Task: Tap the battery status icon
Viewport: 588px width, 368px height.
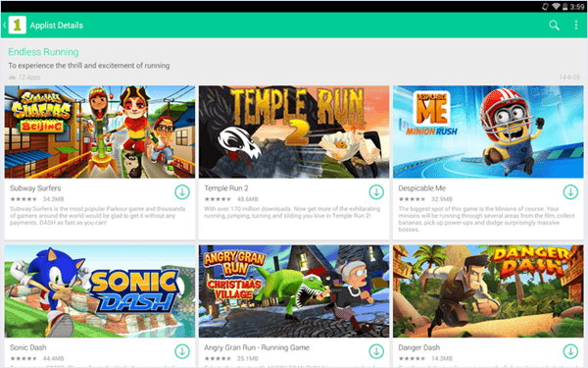Action: (564, 7)
